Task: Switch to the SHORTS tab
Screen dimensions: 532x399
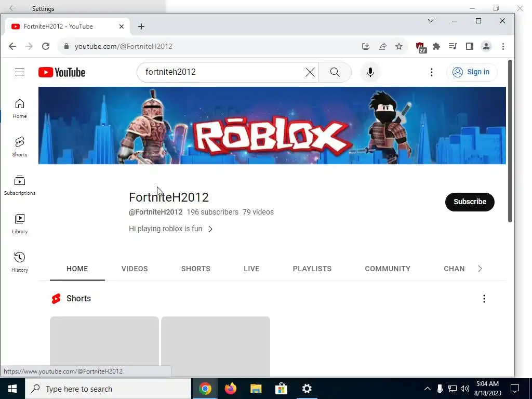Action: click(x=196, y=269)
